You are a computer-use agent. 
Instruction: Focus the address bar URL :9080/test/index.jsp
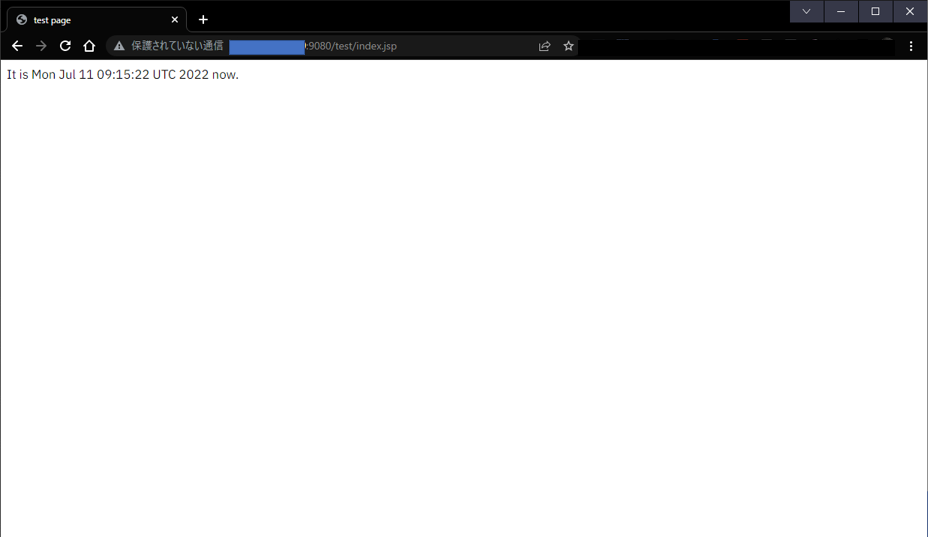[x=350, y=46]
